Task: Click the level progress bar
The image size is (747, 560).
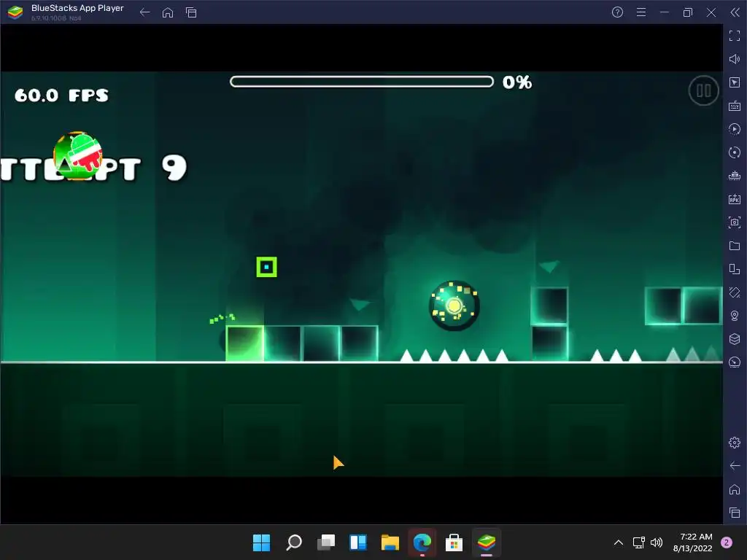Action: [x=362, y=82]
